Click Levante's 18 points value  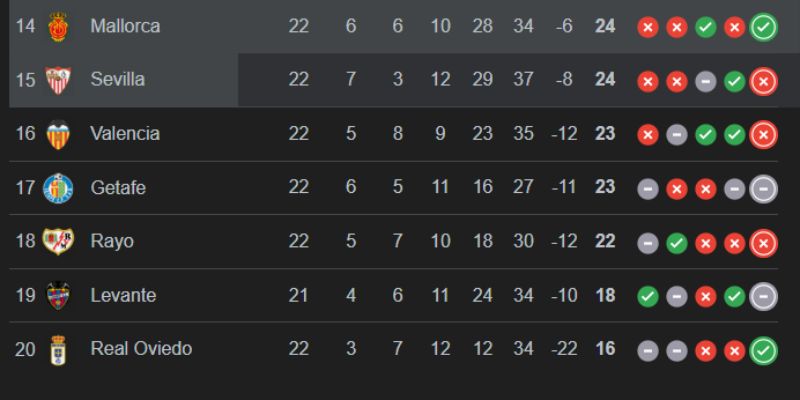pos(604,296)
